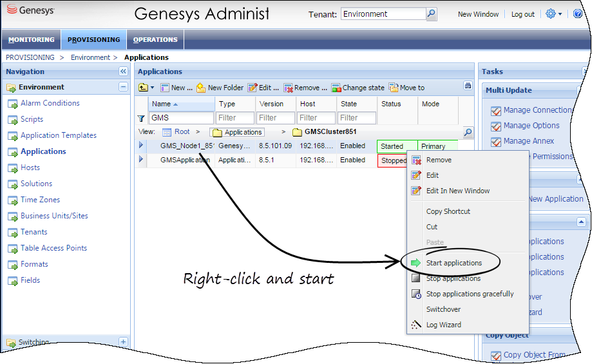Choose Stop applications gracefully
The width and height of the screenshot is (592, 364).
[x=468, y=294]
